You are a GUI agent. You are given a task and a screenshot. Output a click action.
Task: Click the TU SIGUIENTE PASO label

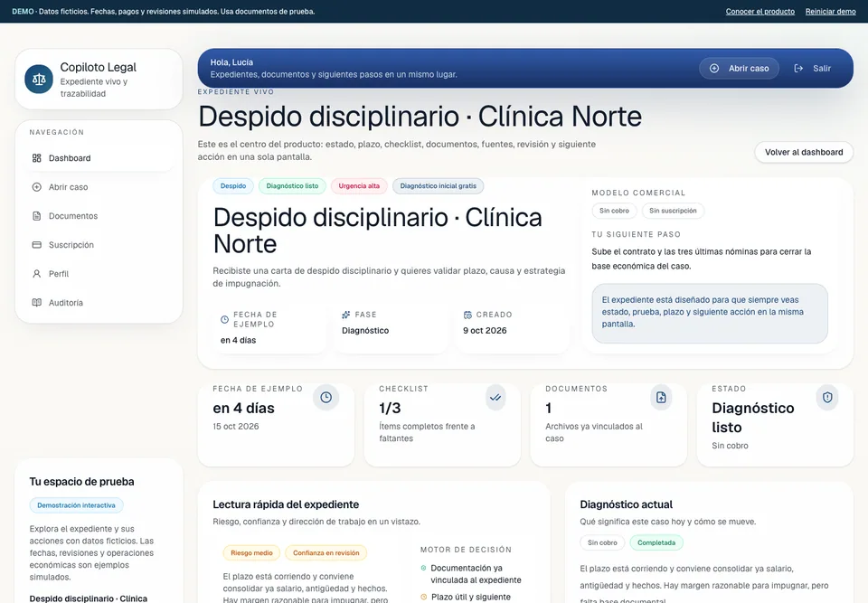pyautogui.click(x=636, y=234)
